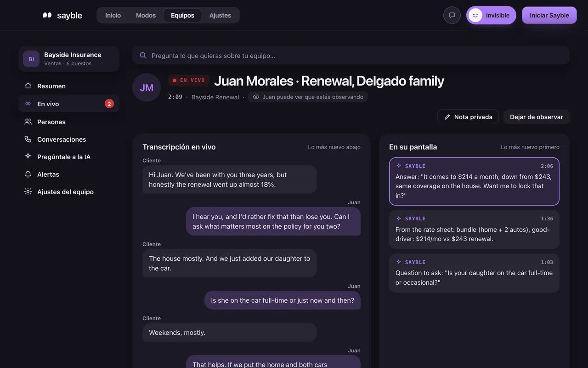The image size is (588, 368).
Task: Click the sayble logo icon
Action: click(x=47, y=15)
